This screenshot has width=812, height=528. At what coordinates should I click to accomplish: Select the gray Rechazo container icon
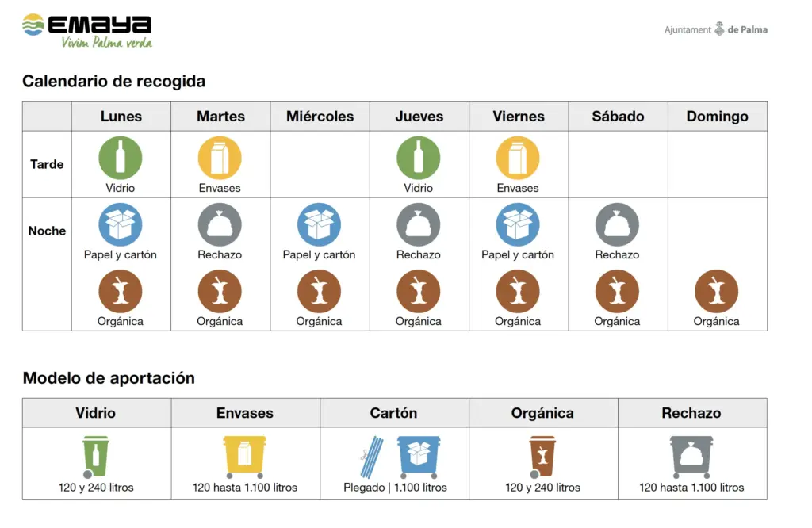click(x=691, y=455)
